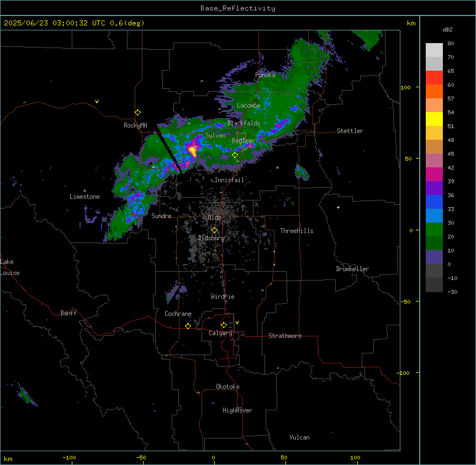Select the magenta 39-42 dBZ legend swatch
The height and width of the screenshot is (465, 476).
coord(434,174)
